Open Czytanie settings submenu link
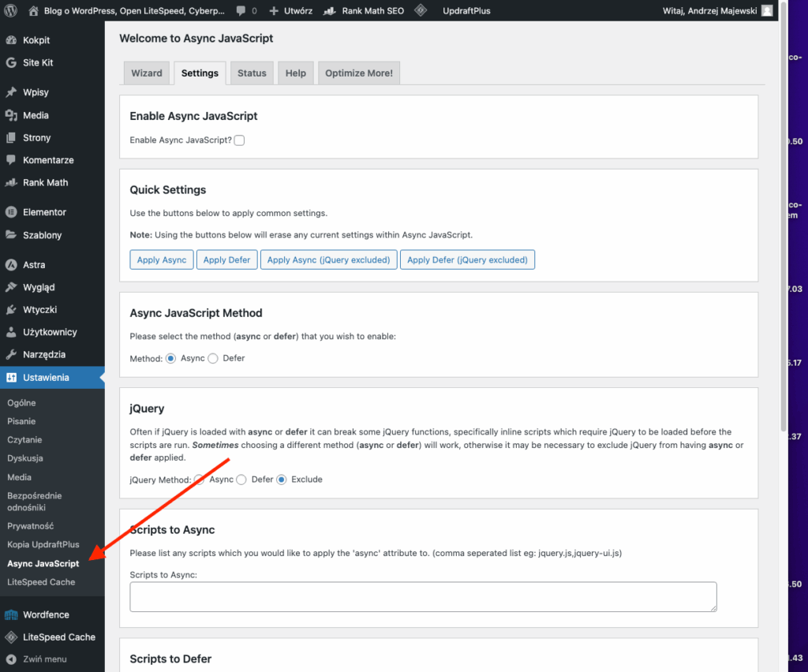 pyautogui.click(x=24, y=440)
